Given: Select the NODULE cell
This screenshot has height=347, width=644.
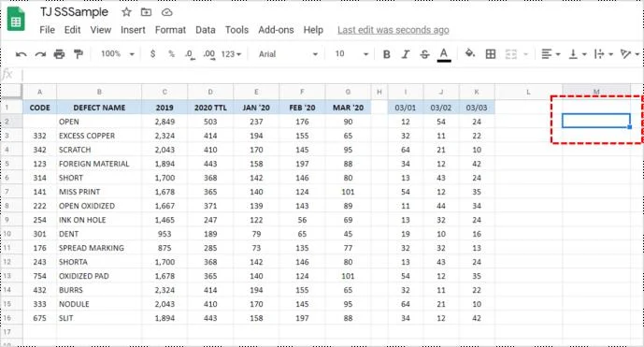Looking at the screenshot, I should 99,304.
